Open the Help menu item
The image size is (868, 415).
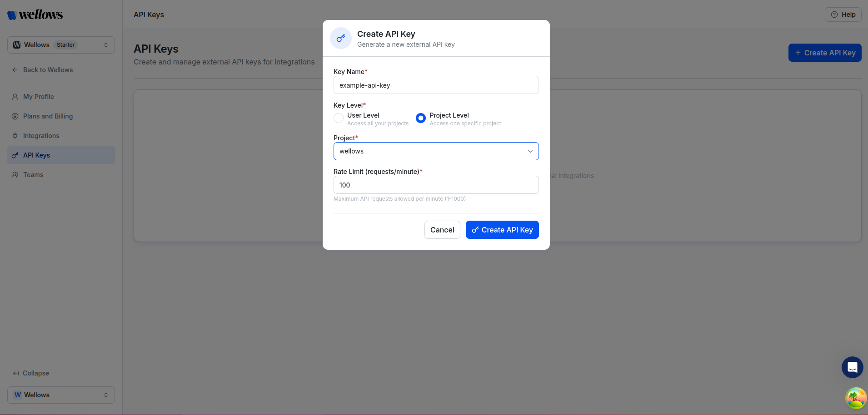[x=843, y=14]
